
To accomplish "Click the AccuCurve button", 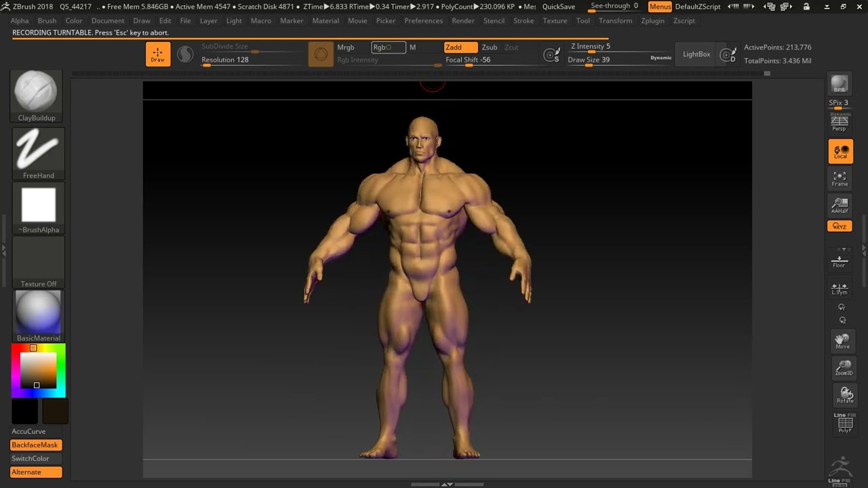I will [x=28, y=431].
